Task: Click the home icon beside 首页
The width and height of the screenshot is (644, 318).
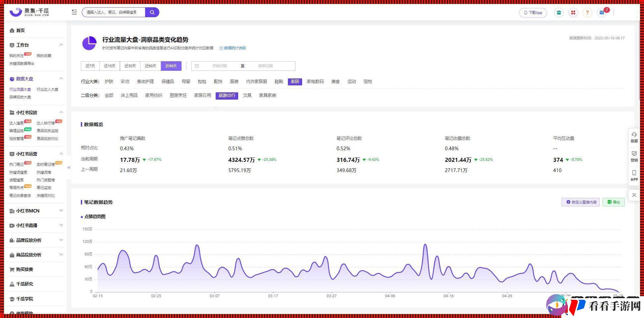Action: point(12,30)
